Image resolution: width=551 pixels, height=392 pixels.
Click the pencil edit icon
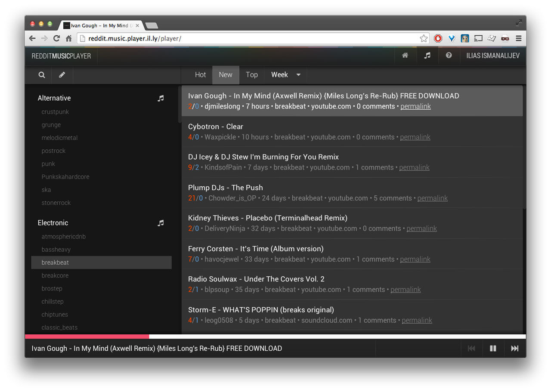click(x=62, y=75)
